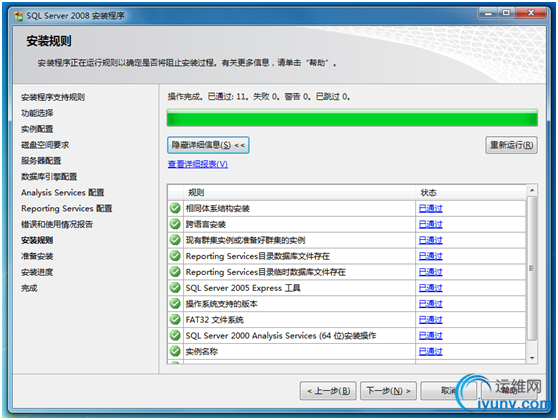Select 准备安装 step in sidebar
The height and width of the screenshot is (420, 558).
pyautogui.click(x=37, y=256)
